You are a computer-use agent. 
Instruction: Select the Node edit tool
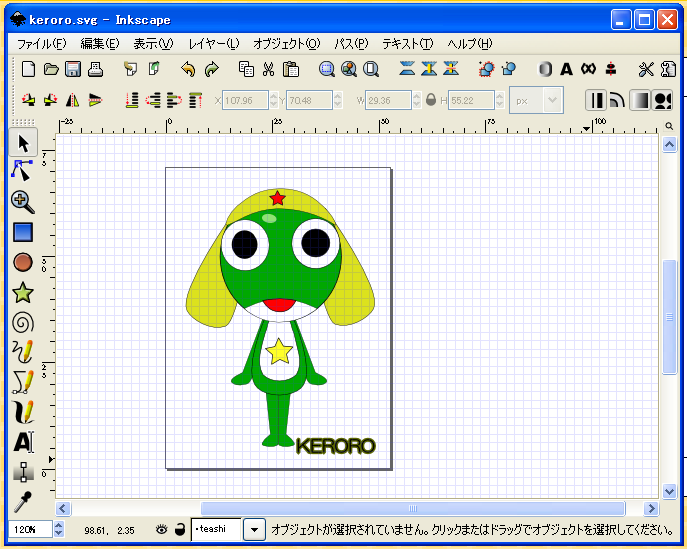(x=22, y=170)
